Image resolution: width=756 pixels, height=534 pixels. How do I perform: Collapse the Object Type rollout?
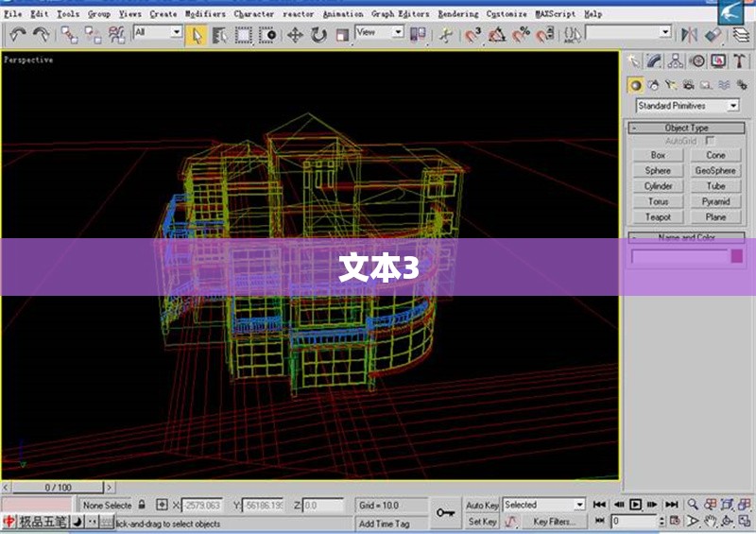click(x=686, y=128)
